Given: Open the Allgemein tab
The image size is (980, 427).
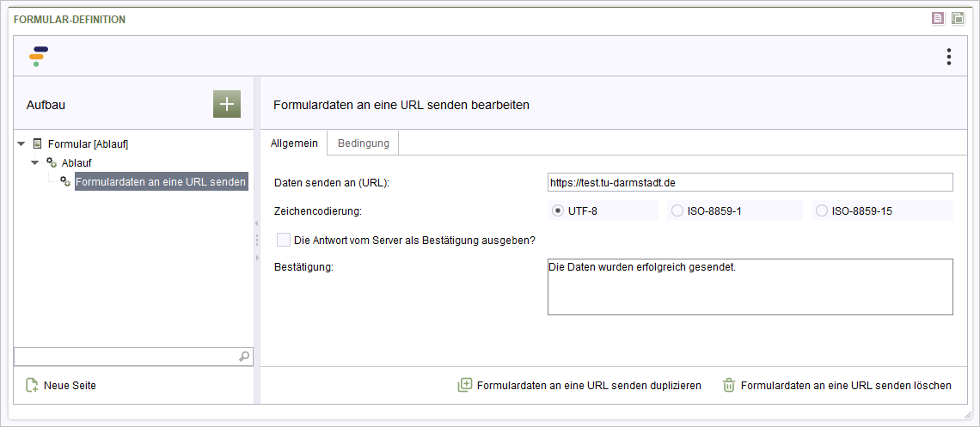Looking at the screenshot, I should pos(294,143).
